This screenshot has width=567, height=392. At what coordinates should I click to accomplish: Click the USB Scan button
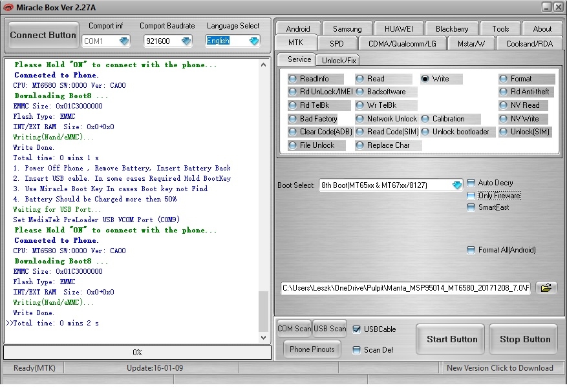(330, 329)
